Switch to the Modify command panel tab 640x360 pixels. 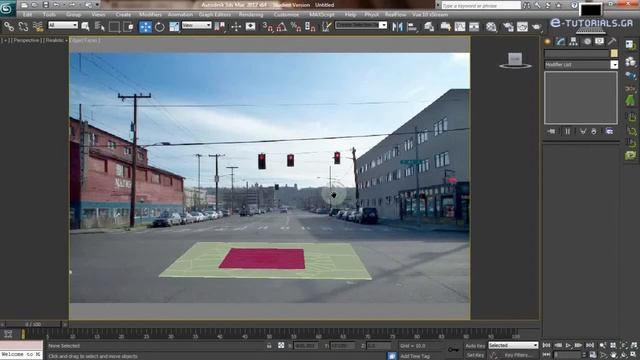(x=561, y=41)
